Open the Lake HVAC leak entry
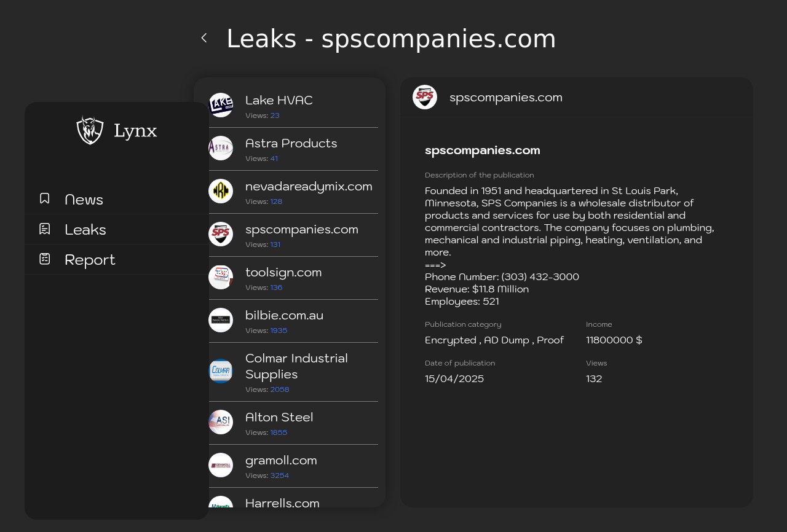Screen dimensions: 787x532 coord(293,106)
